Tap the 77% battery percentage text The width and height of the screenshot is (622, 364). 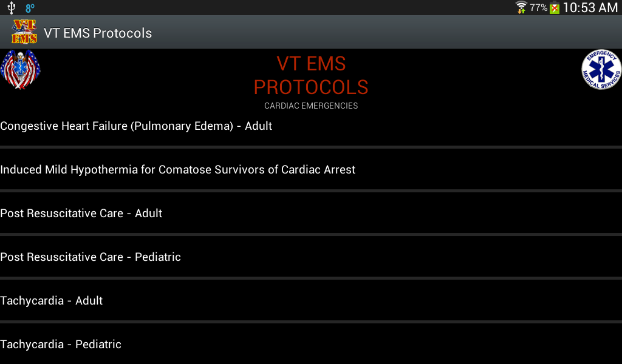coord(538,7)
